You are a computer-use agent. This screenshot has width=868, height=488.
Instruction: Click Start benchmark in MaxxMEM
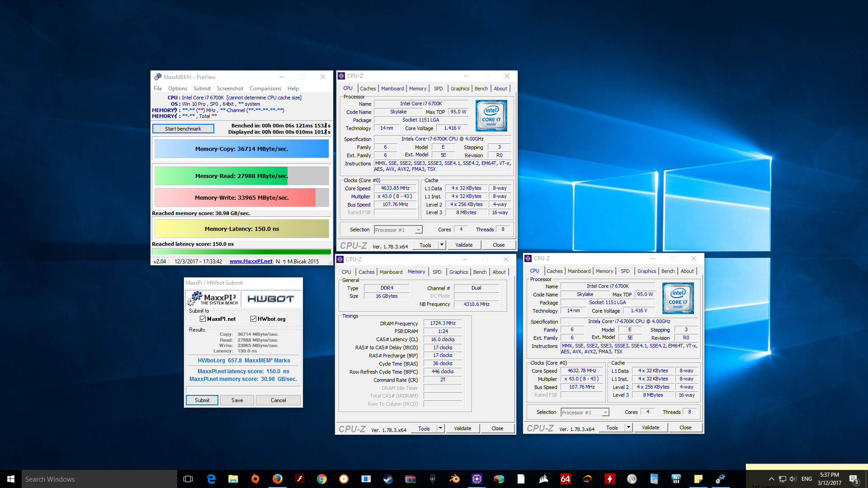(x=183, y=129)
